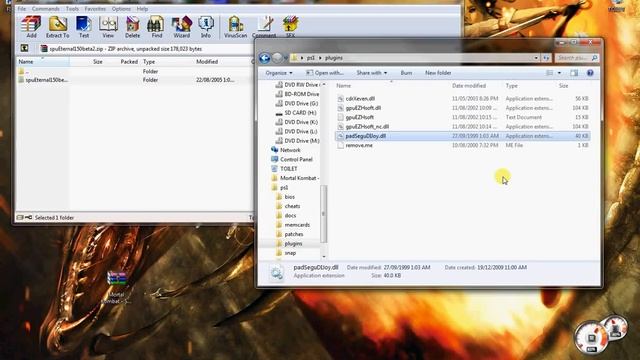This screenshot has width=640, height=360.
Task: Click the Mortal Kombat archive desktop icon
Action: 116,288
